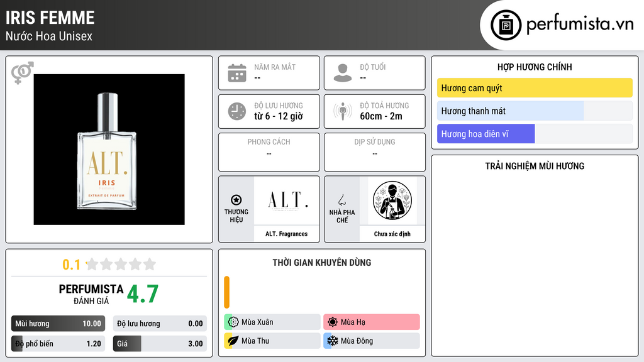Select the Mùa Đông season bar

tap(372, 341)
